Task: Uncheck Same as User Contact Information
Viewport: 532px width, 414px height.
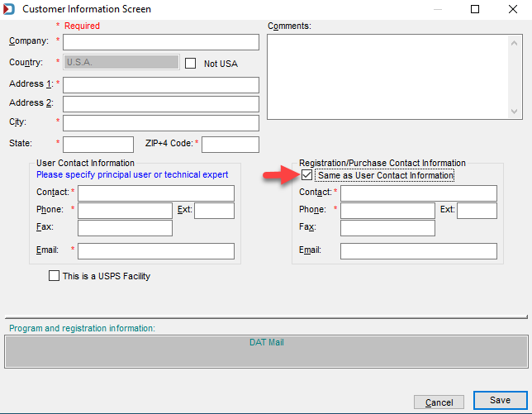Action: click(306, 175)
